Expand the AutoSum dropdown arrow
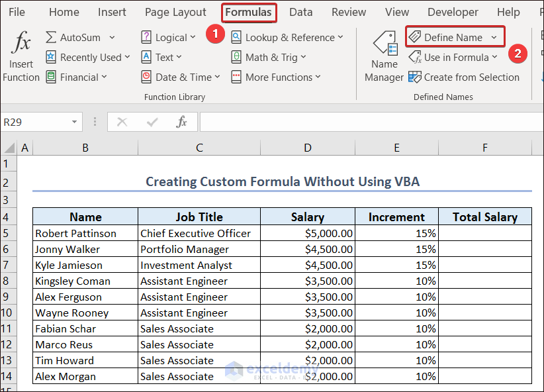The height and width of the screenshot is (392, 544). 112,38
